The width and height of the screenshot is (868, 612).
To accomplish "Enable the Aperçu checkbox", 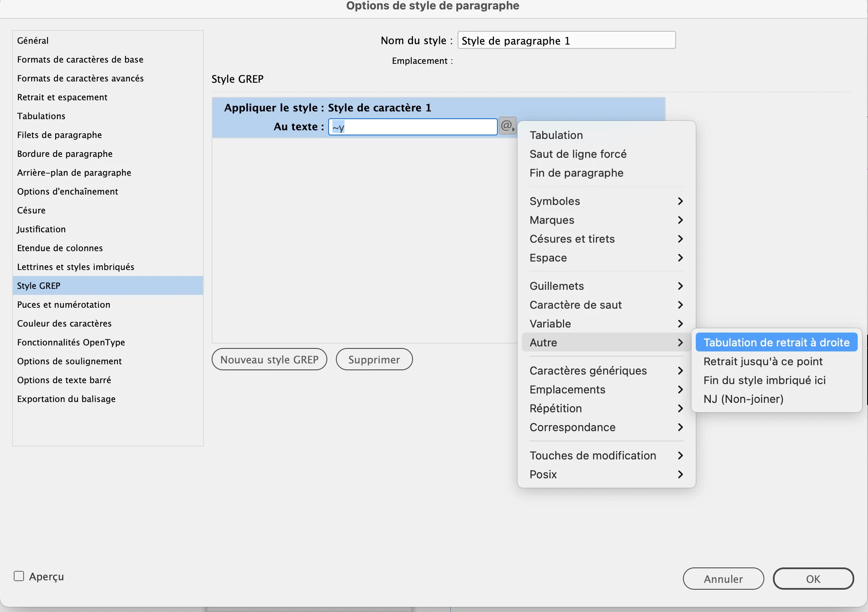I will pos(19,576).
